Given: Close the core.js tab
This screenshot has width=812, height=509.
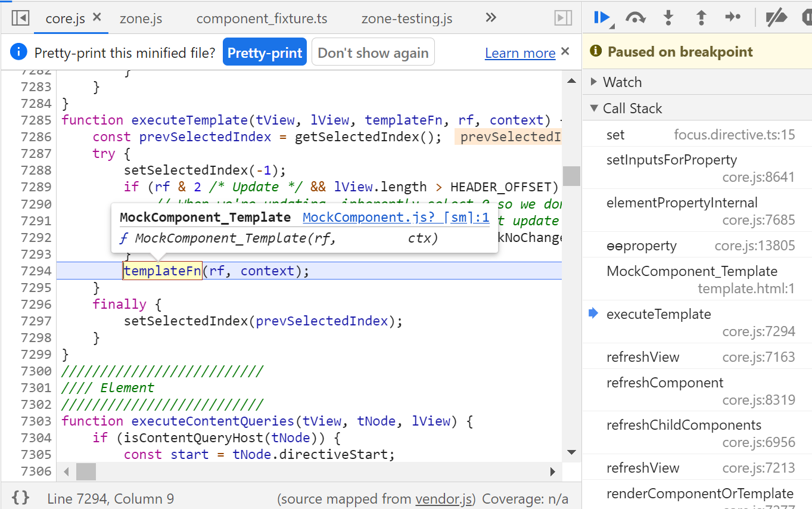Looking at the screenshot, I should coord(97,18).
